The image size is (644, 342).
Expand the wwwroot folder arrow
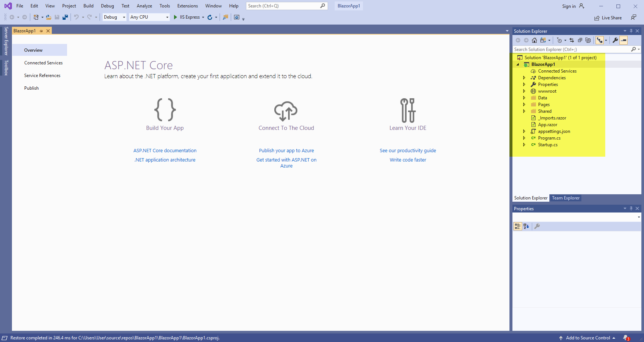pyautogui.click(x=524, y=91)
